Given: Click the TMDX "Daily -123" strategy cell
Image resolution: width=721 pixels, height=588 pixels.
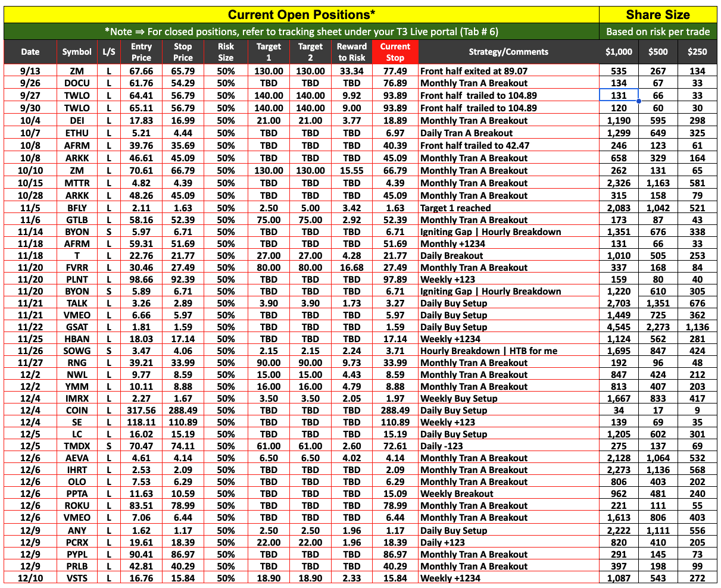Looking at the screenshot, I should coord(508,446).
